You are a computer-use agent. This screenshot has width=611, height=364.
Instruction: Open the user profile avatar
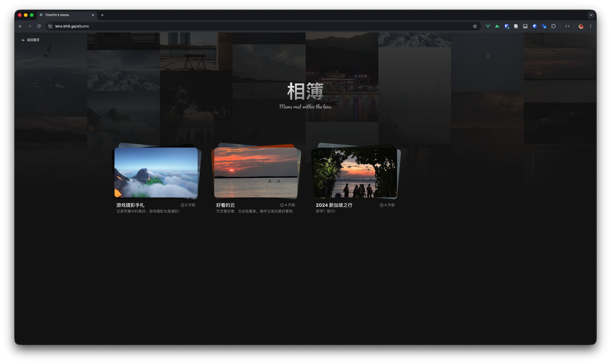[x=581, y=26]
